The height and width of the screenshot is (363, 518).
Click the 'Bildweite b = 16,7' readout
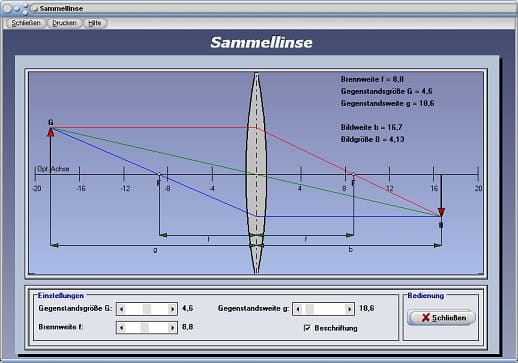[371, 127]
